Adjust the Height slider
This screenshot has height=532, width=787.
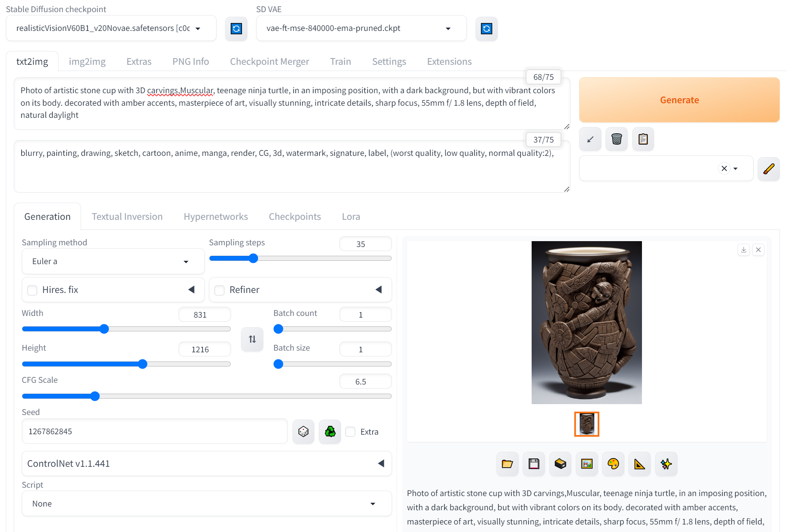(126, 364)
